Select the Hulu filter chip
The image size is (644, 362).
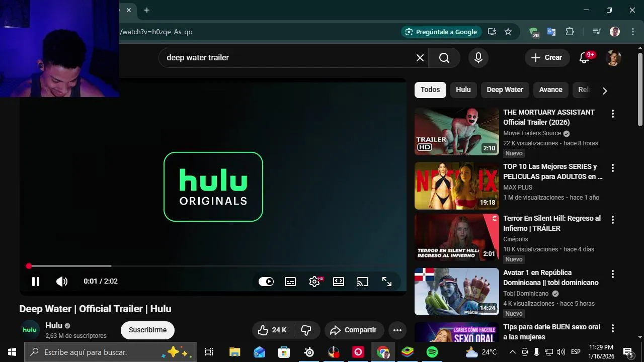pyautogui.click(x=463, y=90)
